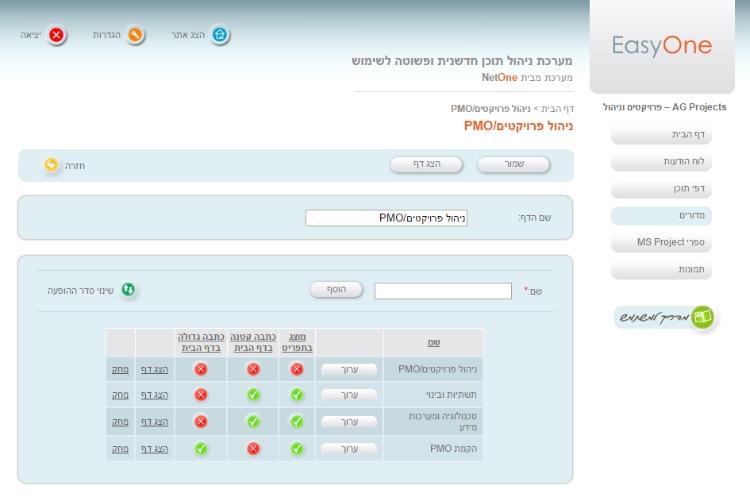Sort by the 'שם' column header
Image resolution: width=750 pixels, height=500 pixels.
434,342
